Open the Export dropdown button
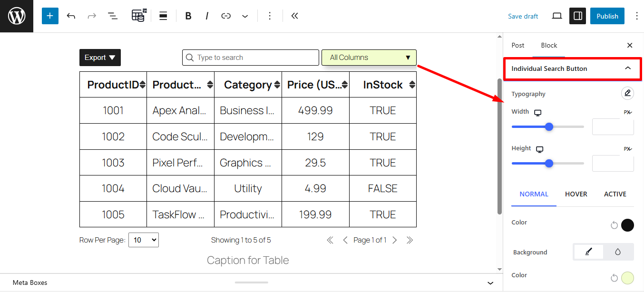Viewport: 644px width, 292px height. (100, 58)
